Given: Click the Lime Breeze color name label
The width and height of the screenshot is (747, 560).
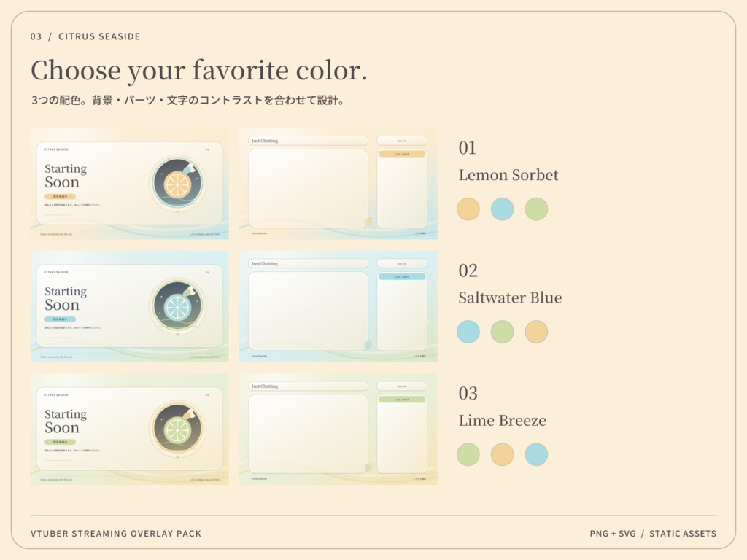Looking at the screenshot, I should coord(502,421).
